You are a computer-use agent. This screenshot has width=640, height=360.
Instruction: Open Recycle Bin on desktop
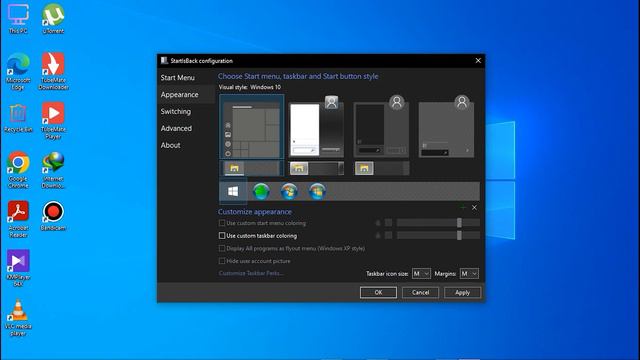(x=18, y=118)
